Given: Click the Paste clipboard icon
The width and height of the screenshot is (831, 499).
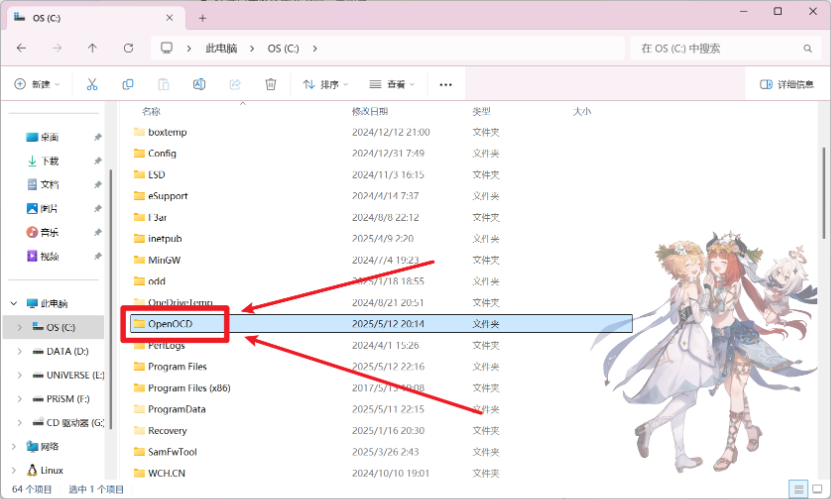Looking at the screenshot, I should coord(163,84).
